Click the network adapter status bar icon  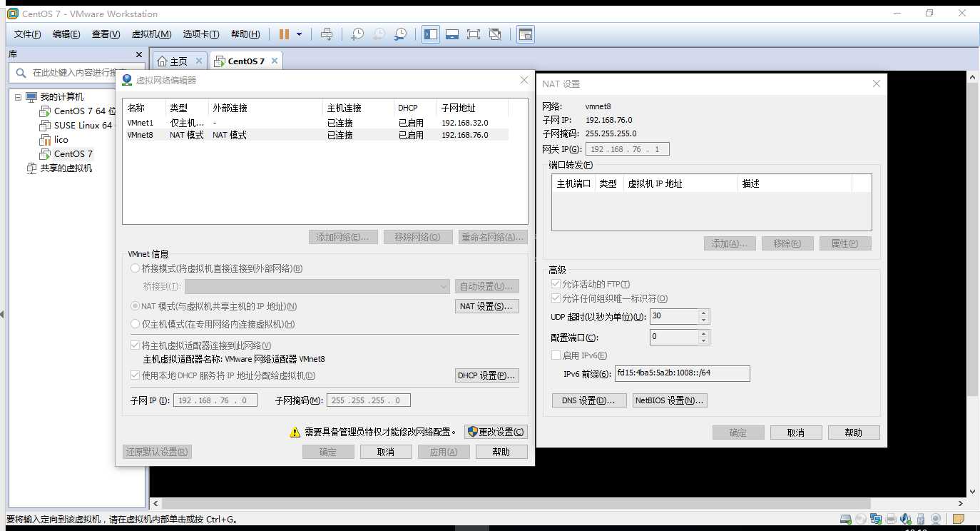(876, 519)
